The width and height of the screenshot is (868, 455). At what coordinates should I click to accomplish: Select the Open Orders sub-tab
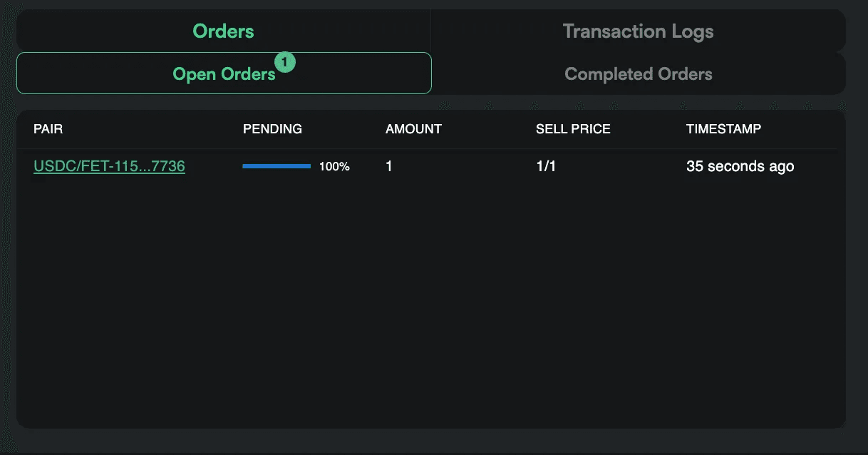pyautogui.click(x=224, y=73)
